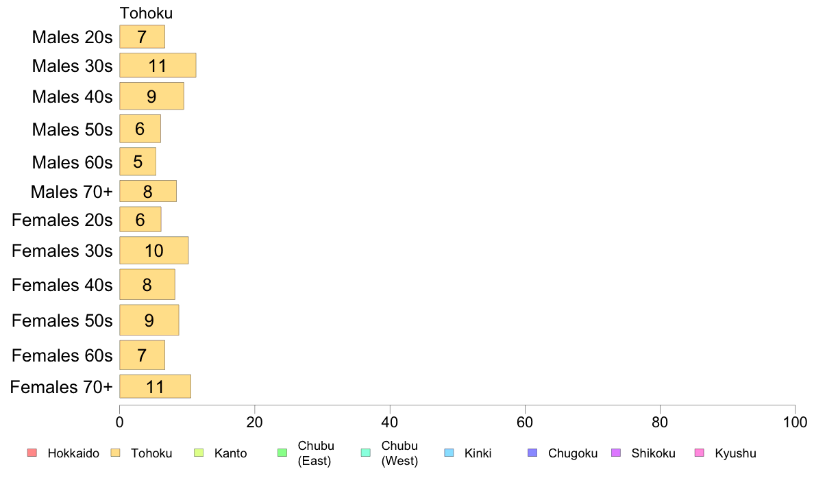Viewport: 814px width, 504px height.
Task: Click the Kyushu legend text label
Action: pos(735,453)
